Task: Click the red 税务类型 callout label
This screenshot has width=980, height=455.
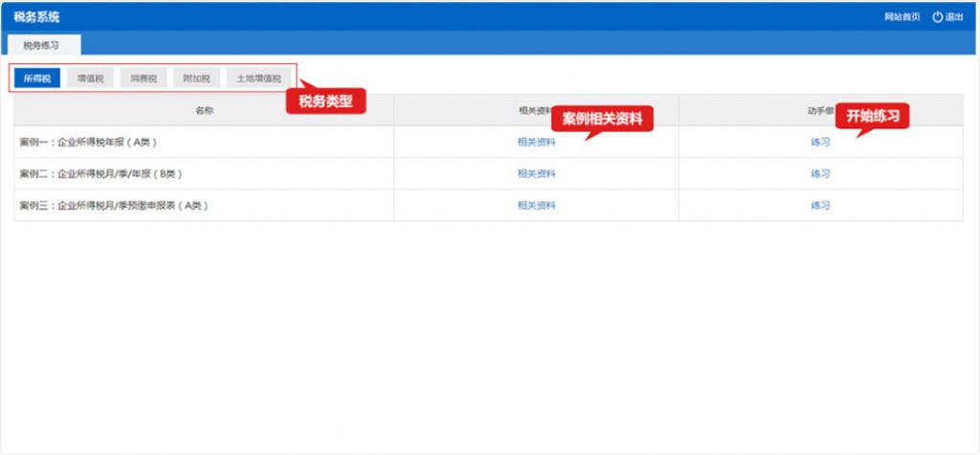Action: click(325, 102)
